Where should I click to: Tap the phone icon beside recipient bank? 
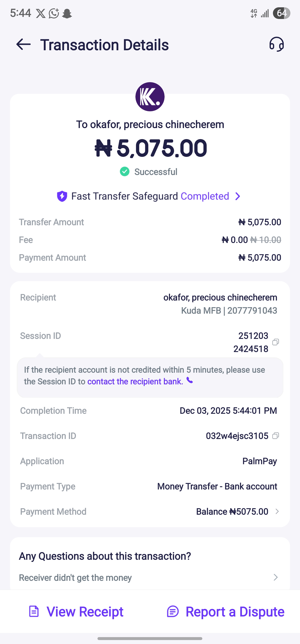point(190,381)
